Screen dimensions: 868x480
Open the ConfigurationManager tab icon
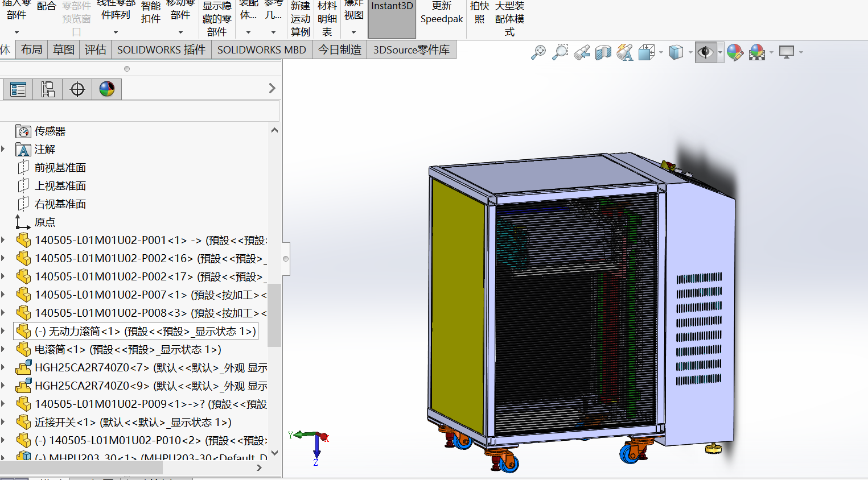[48, 89]
